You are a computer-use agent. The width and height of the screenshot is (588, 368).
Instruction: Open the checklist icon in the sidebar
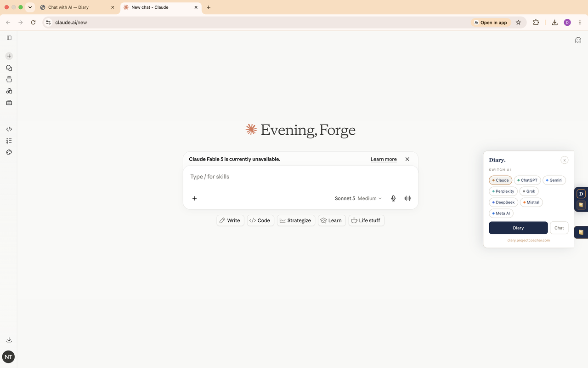(x=9, y=141)
